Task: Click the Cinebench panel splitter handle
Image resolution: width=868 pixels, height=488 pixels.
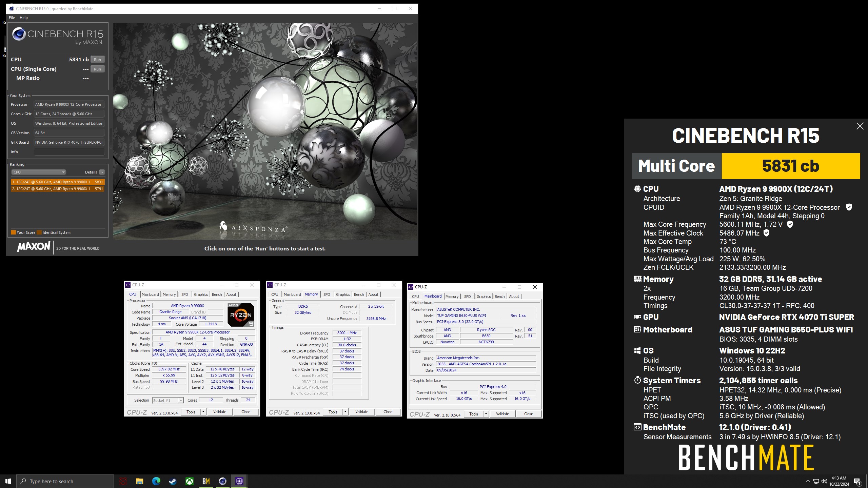Action: pos(111,138)
